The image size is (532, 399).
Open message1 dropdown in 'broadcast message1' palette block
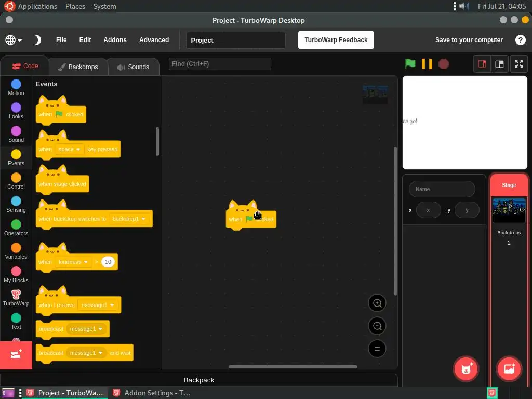point(86,329)
